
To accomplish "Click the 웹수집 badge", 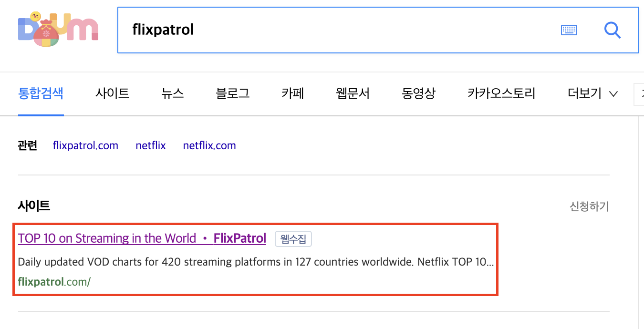I will [x=293, y=239].
